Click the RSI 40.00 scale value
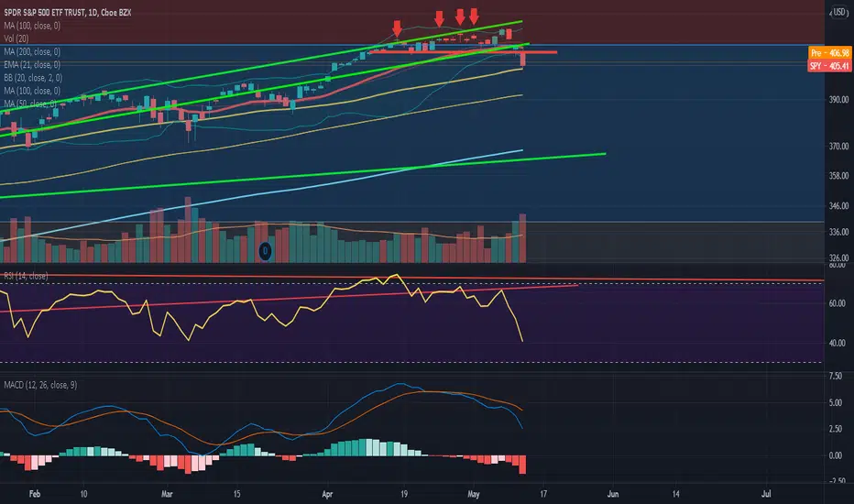The height and width of the screenshot is (504, 854). [838, 344]
